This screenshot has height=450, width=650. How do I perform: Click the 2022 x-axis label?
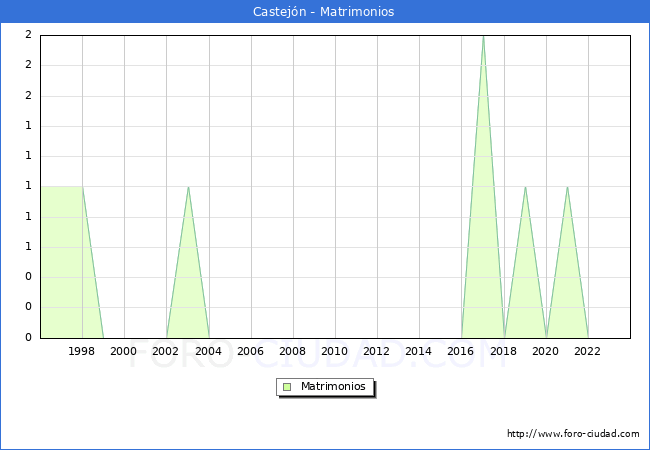[587, 351]
